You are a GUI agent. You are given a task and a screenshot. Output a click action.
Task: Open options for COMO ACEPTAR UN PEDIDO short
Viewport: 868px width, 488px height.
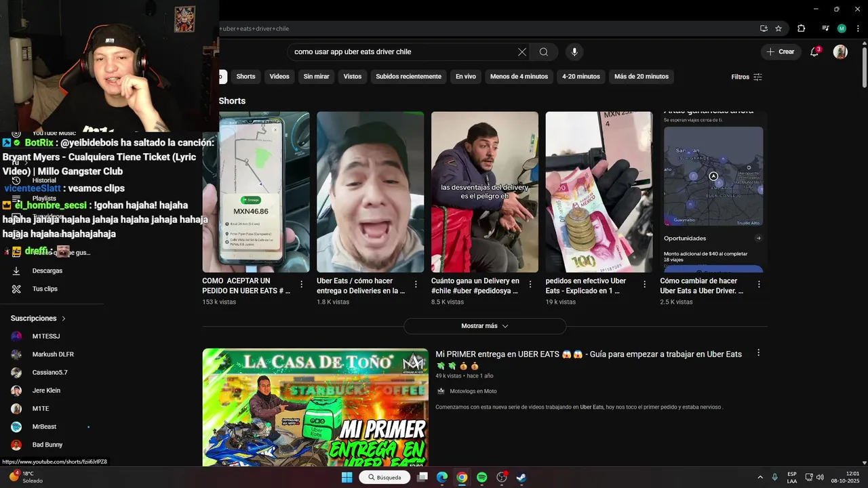coord(302,285)
